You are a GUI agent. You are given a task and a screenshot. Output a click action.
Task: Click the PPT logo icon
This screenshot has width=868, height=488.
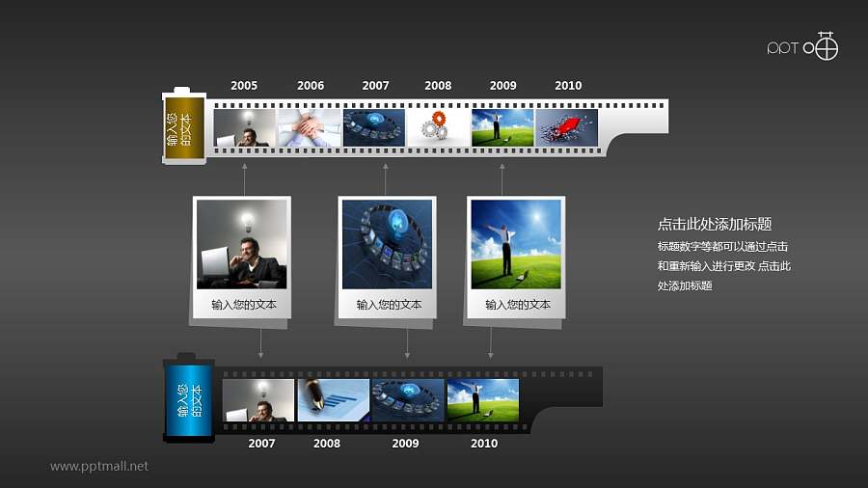802,47
